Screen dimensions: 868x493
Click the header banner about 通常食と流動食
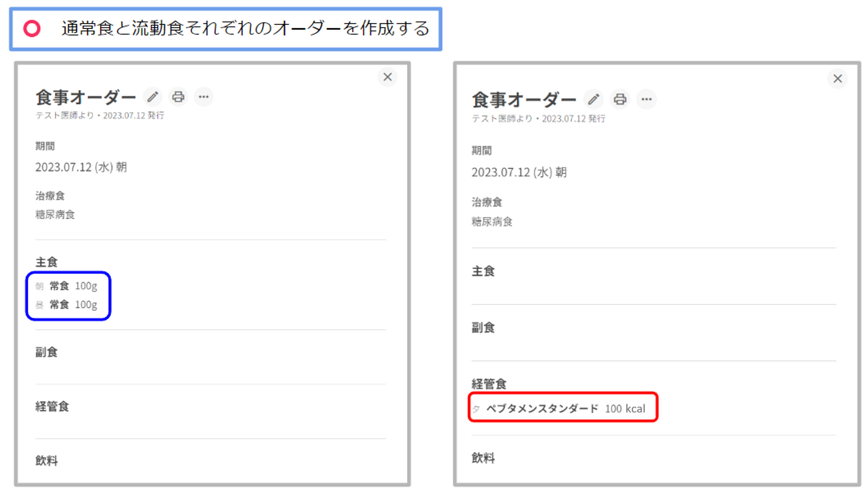click(245, 29)
